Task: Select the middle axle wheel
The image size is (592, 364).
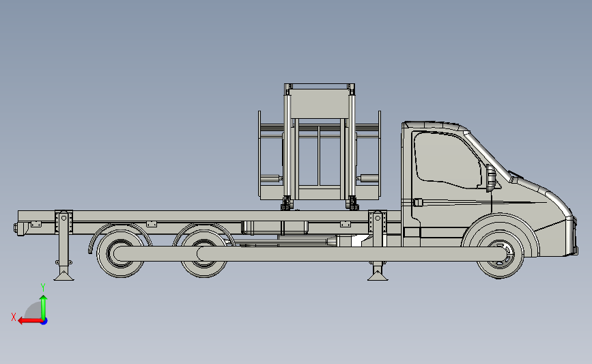Action: [204, 254]
